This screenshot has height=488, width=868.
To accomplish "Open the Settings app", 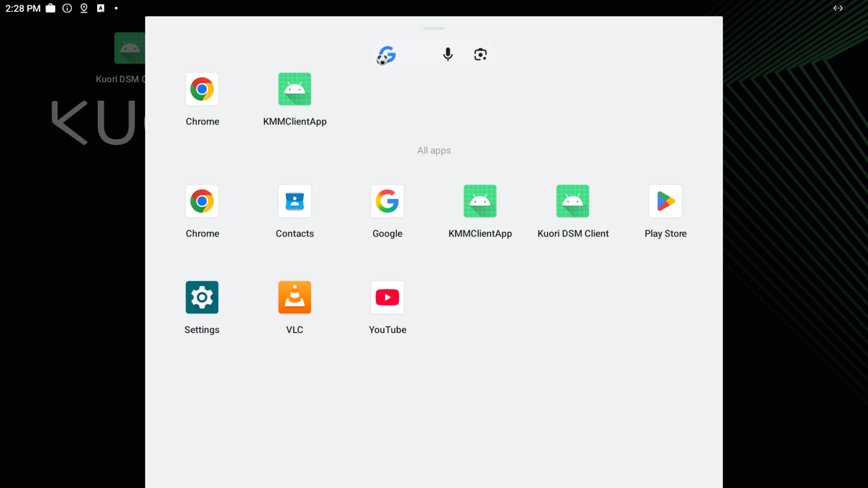I will tap(202, 297).
